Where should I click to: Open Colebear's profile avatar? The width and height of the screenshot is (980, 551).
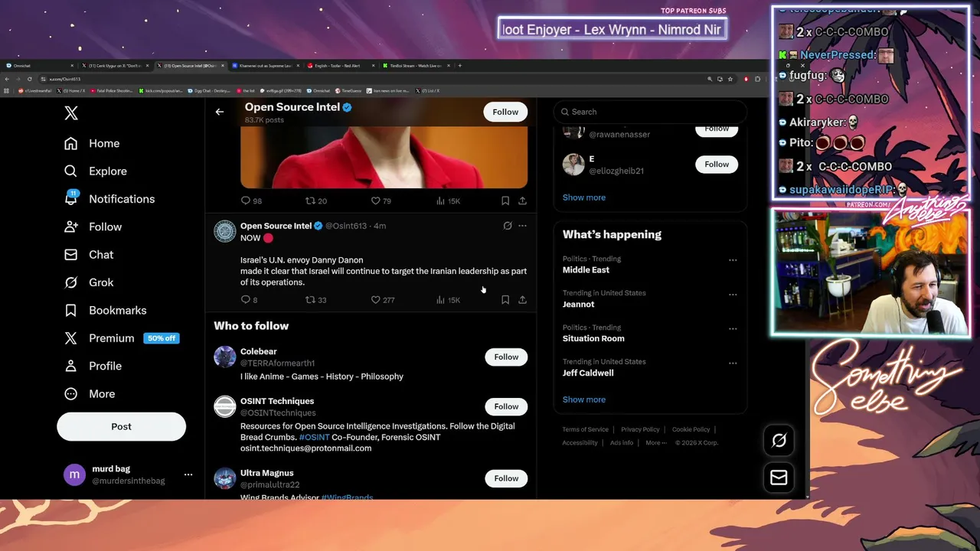224,357
